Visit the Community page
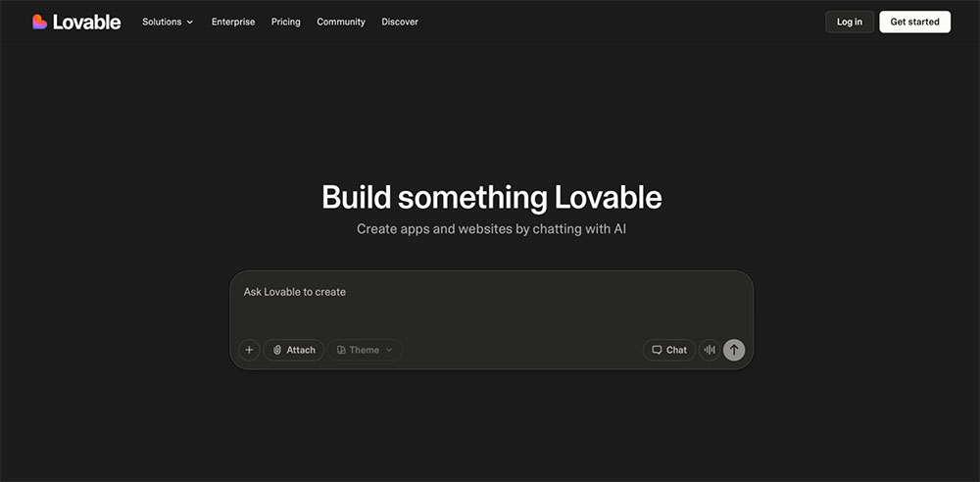 341,22
